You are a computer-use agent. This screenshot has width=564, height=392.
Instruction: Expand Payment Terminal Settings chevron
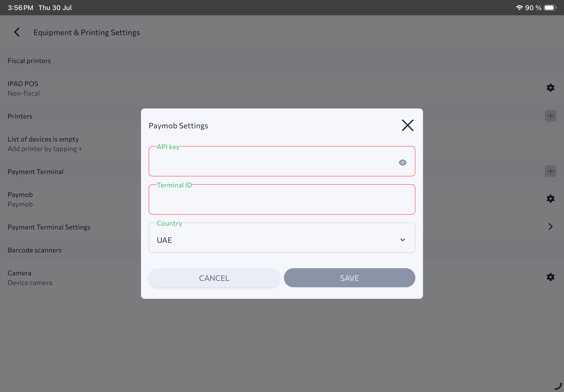550,227
